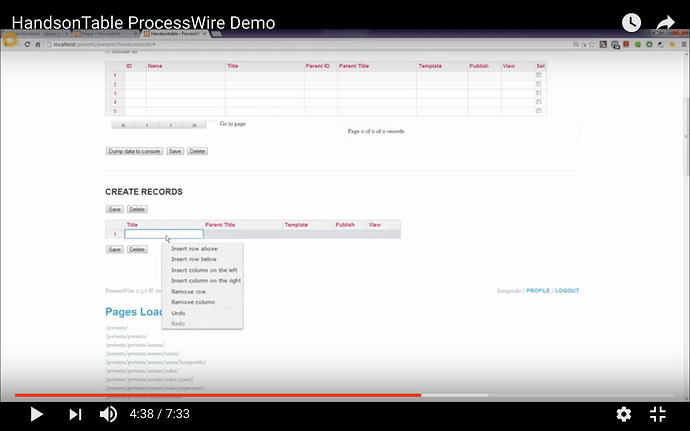Viewport: 690px width, 431px height.
Task: Click the zoom magnifier icon in address bar
Action: [576, 44]
